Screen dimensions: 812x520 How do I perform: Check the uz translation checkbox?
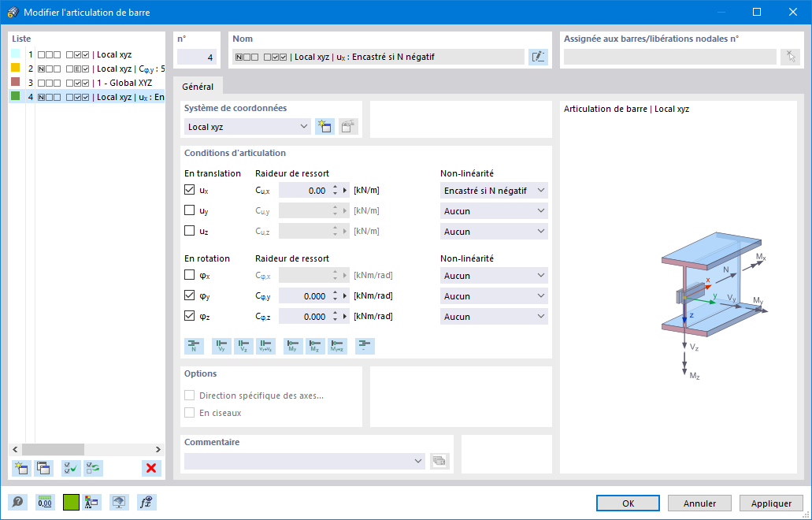(x=190, y=231)
